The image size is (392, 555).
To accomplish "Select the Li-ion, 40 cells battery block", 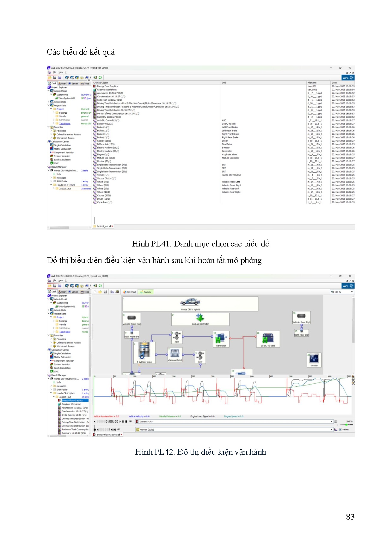I will (x=268, y=339).
